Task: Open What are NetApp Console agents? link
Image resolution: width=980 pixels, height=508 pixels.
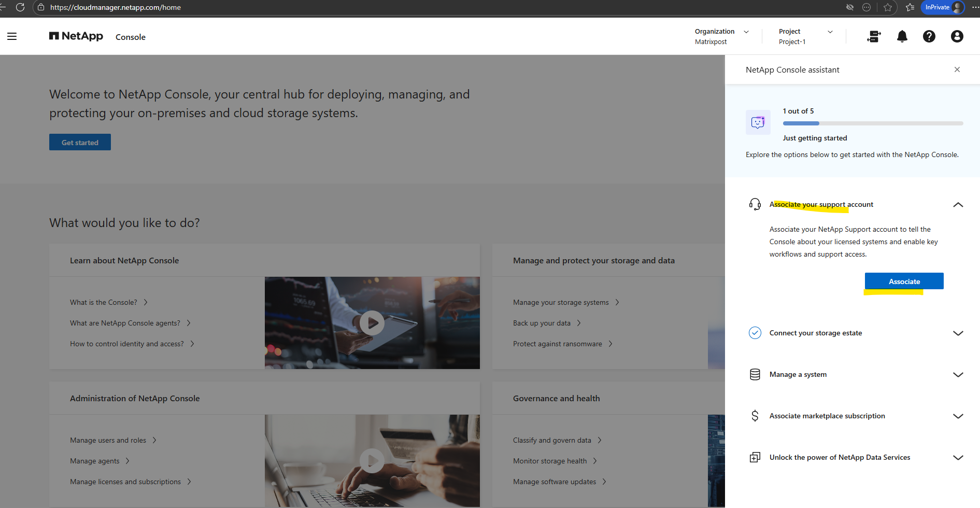Action: pyautogui.click(x=131, y=323)
